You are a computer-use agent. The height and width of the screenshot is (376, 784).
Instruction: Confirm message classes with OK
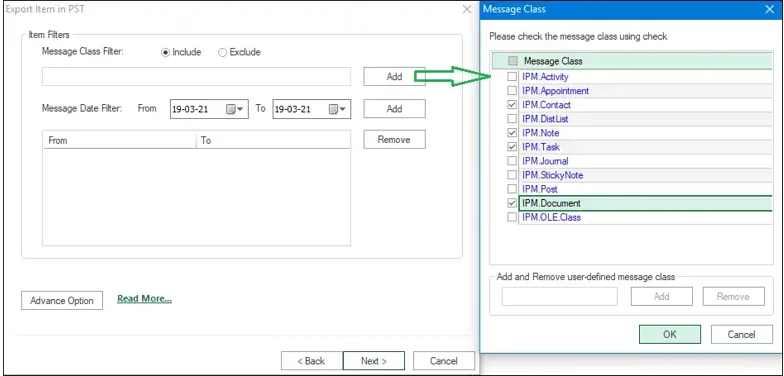(x=670, y=334)
